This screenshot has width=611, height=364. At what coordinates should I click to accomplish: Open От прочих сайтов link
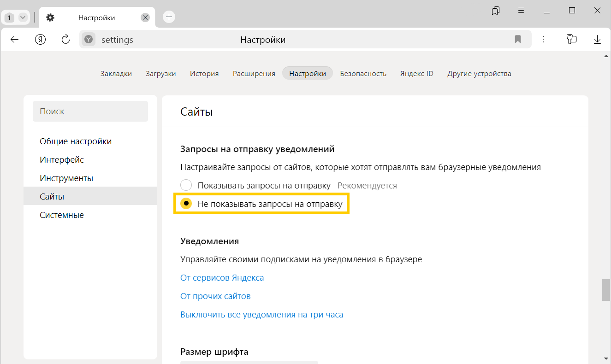pyautogui.click(x=215, y=296)
